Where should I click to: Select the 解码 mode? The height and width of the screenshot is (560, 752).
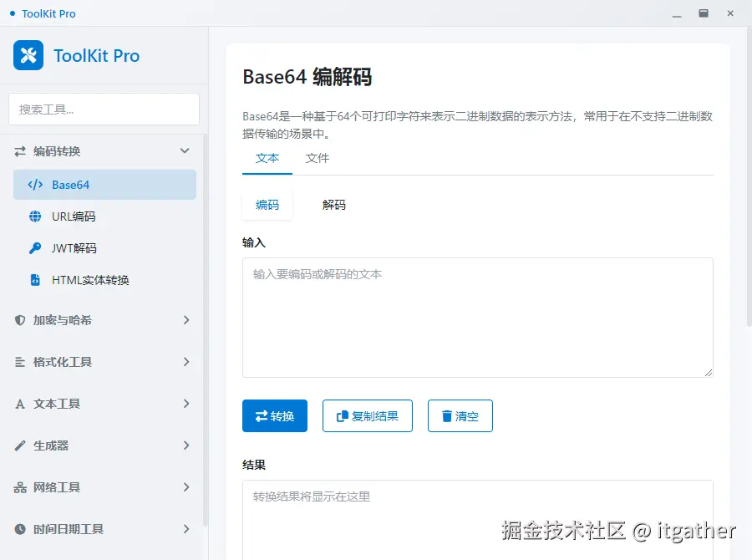[x=333, y=205]
